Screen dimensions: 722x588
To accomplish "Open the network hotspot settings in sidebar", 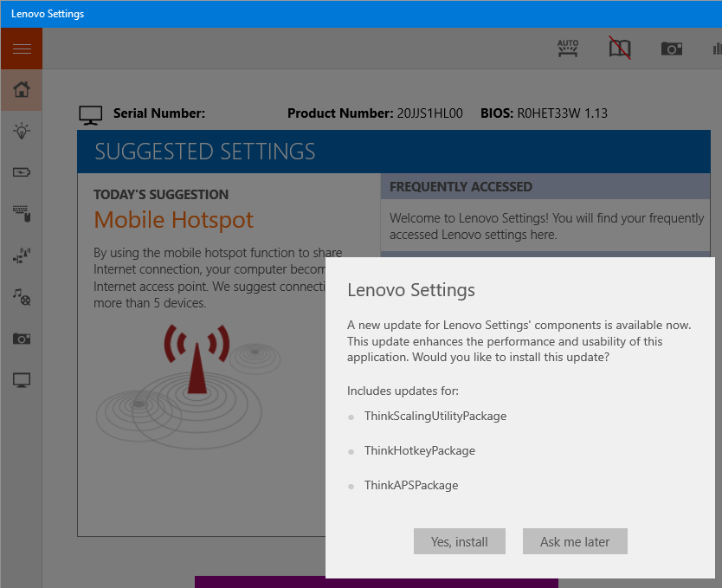I will tap(22, 255).
